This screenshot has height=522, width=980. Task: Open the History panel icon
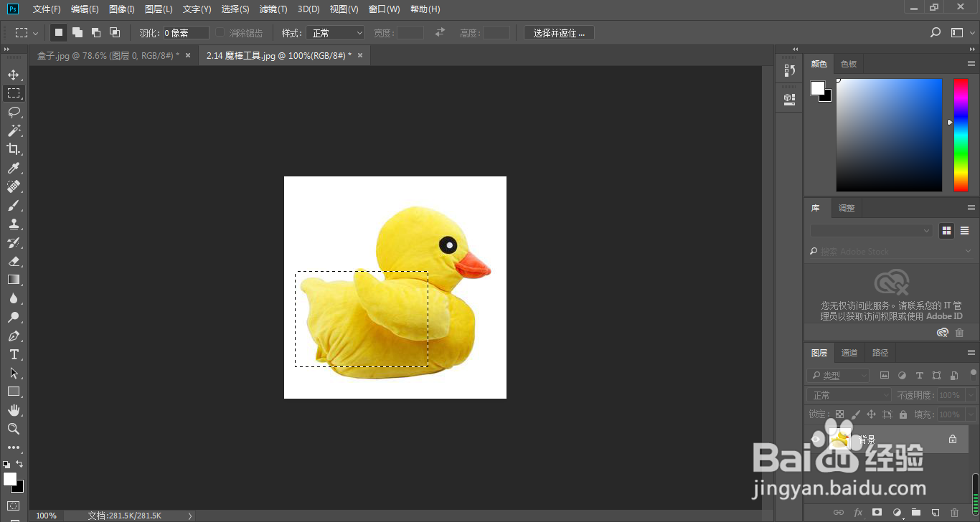point(789,70)
